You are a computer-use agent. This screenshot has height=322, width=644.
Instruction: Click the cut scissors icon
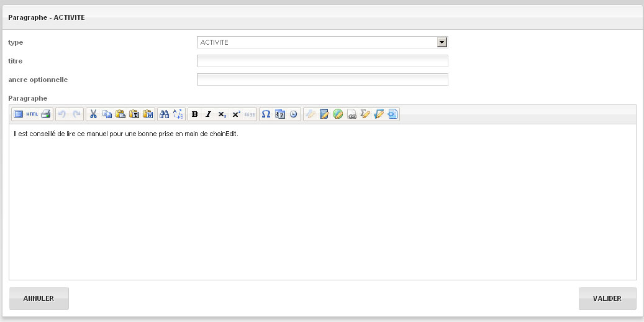[x=93, y=114]
